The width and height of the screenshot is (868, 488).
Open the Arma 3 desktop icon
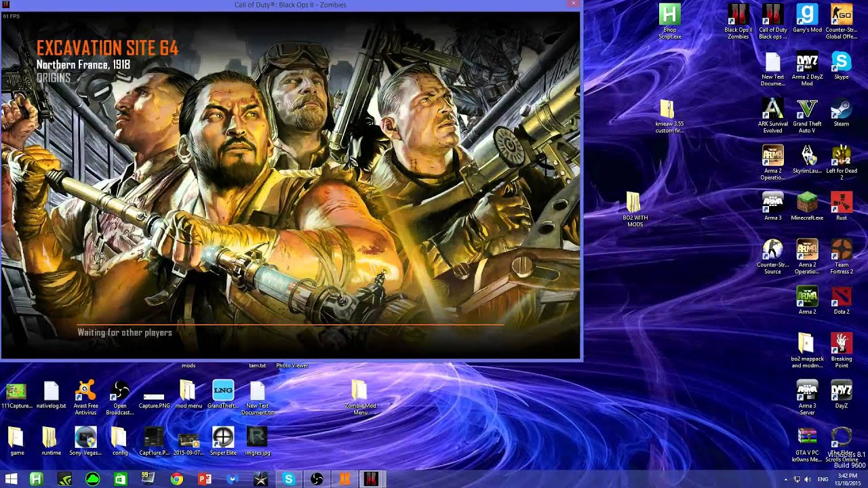[x=773, y=206]
